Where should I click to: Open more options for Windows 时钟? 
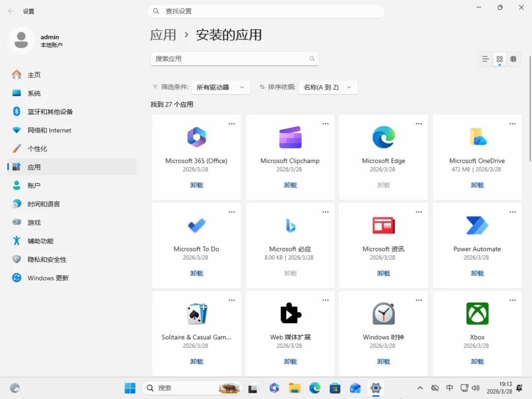(419, 300)
